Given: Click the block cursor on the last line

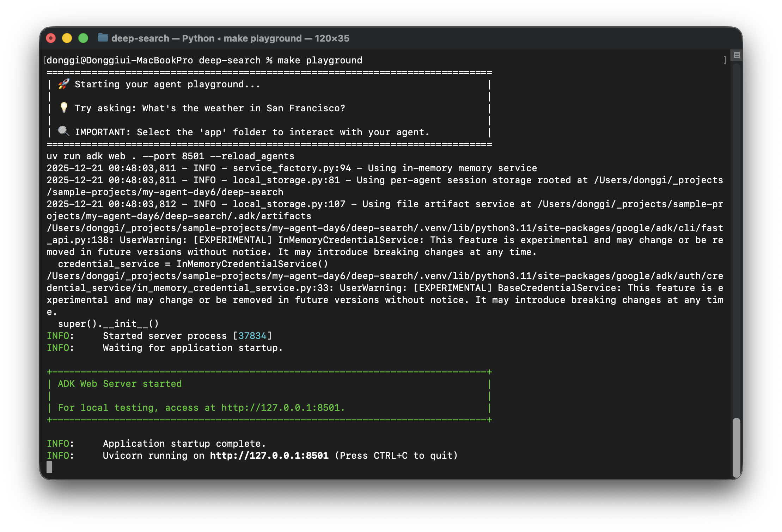Looking at the screenshot, I should (x=49, y=467).
